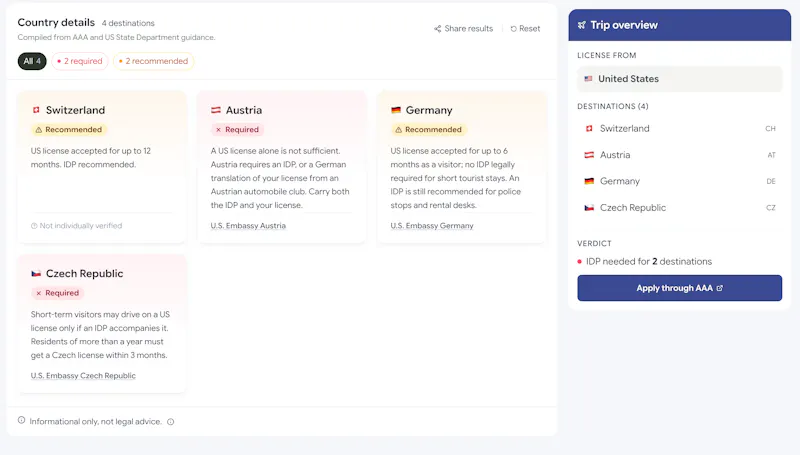Click the Austria flag in Country details card
The image size is (800, 455).
click(216, 110)
